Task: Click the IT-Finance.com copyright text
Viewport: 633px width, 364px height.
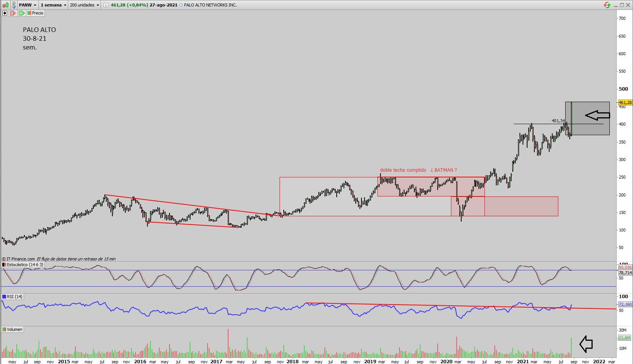Action: point(18,259)
